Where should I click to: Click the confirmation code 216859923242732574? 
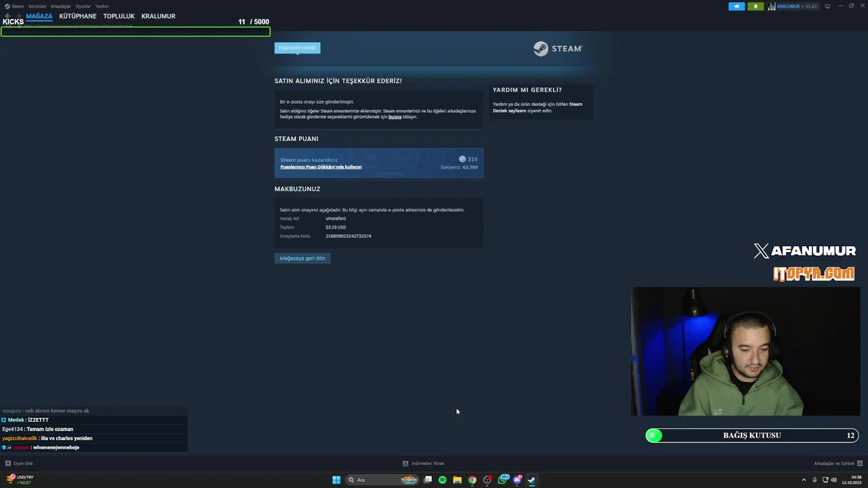(x=349, y=236)
